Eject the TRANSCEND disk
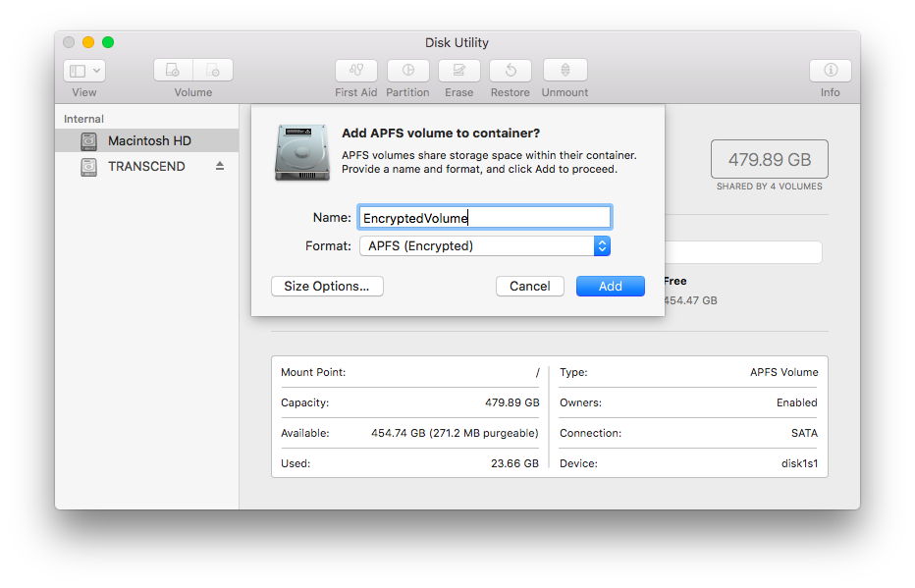Image resolution: width=915 pixels, height=588 pixels. pyautogui.click(x=220, y=166)
